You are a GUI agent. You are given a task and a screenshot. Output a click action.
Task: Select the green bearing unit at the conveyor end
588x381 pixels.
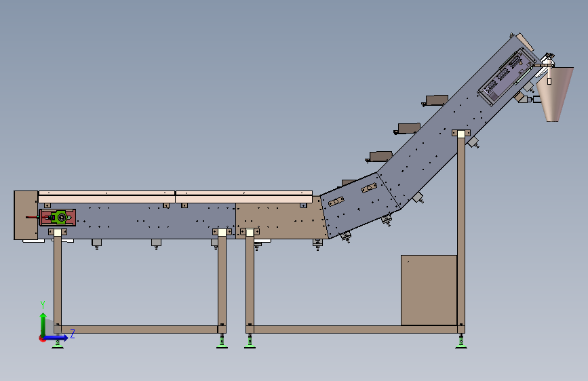[61, 217]
